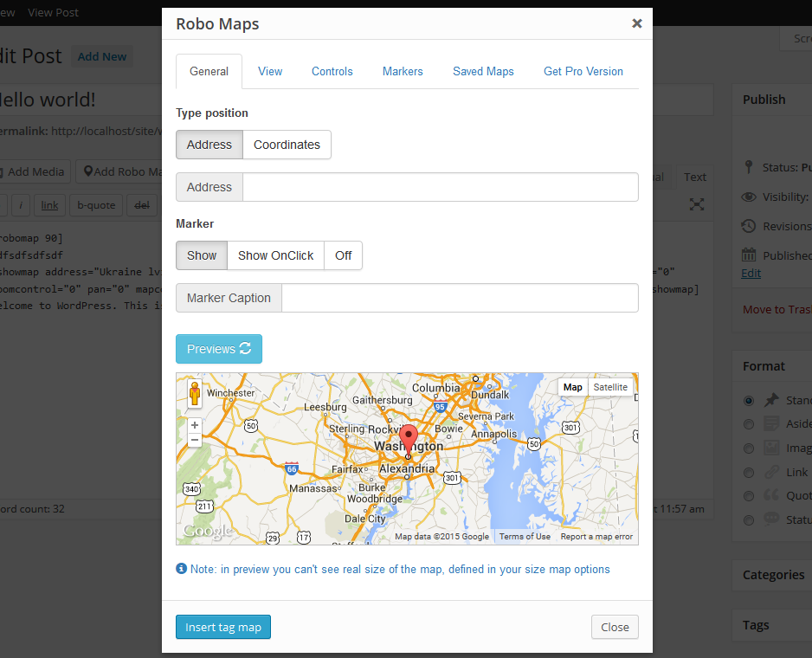Toggle distraction-free fullscreen editor icon
812x658 pixels.
(697, 204)
